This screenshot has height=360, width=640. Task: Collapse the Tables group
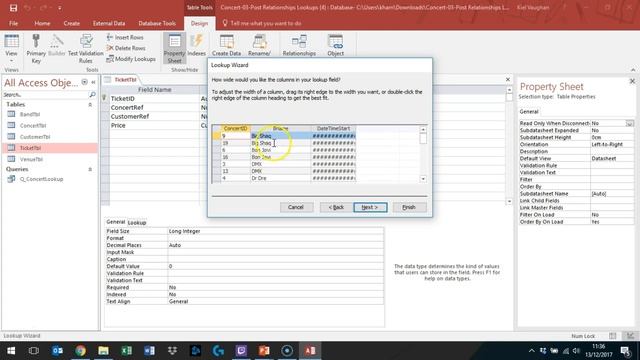90,105
